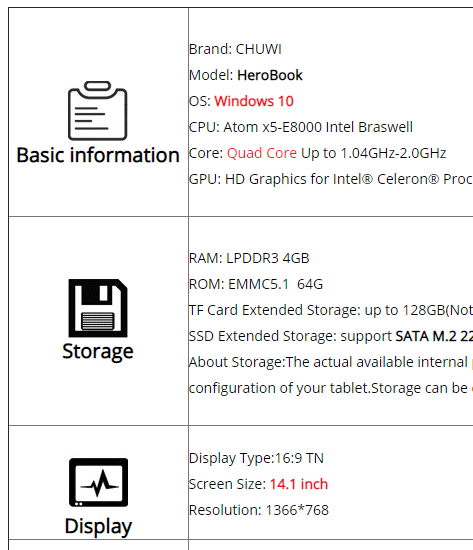The image size is (473, 550).
Task: Click the About Storage paragraph
Action: 331,375
